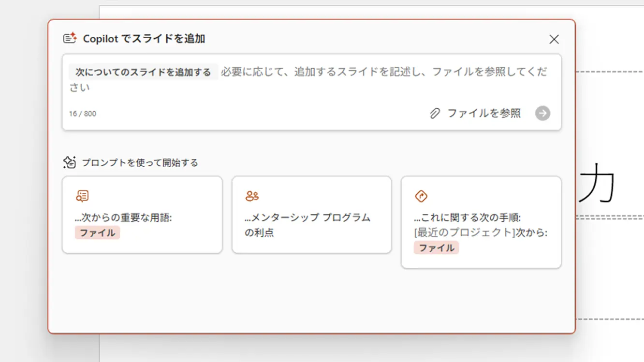Click the プロンプトを使って開始する heading
The height and width of the screenshot is (362, 644).
[140, 163]
